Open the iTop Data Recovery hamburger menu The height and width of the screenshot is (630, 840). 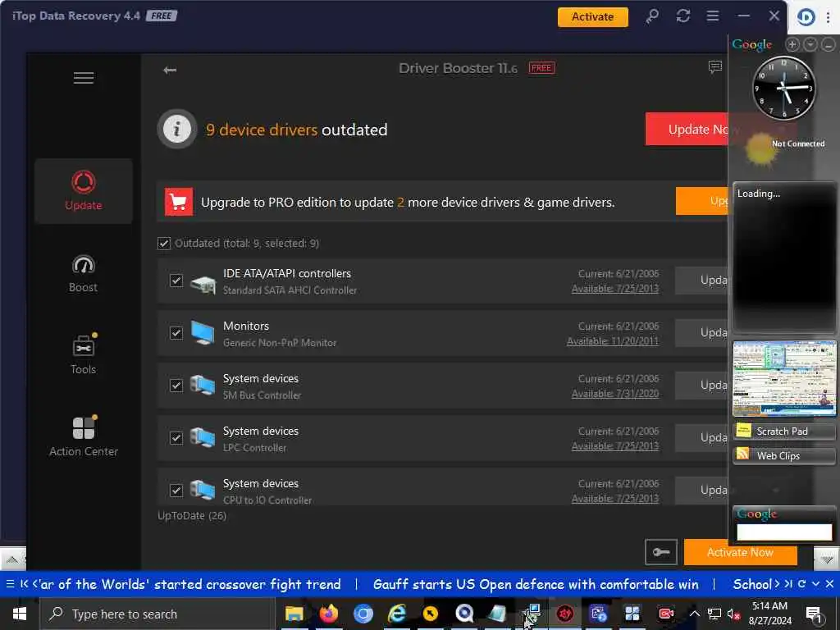pos(713,16)
